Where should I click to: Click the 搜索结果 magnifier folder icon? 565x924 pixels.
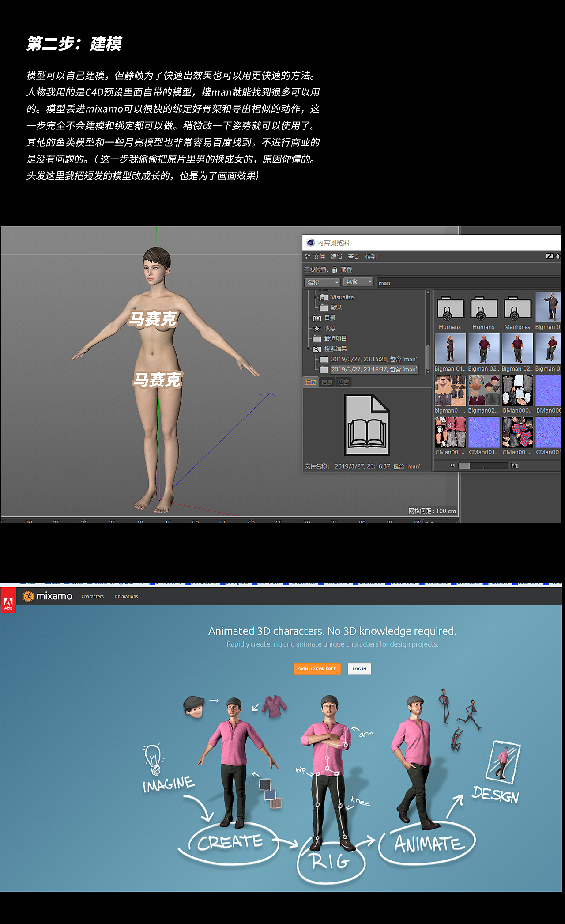(x=317, y=349)
